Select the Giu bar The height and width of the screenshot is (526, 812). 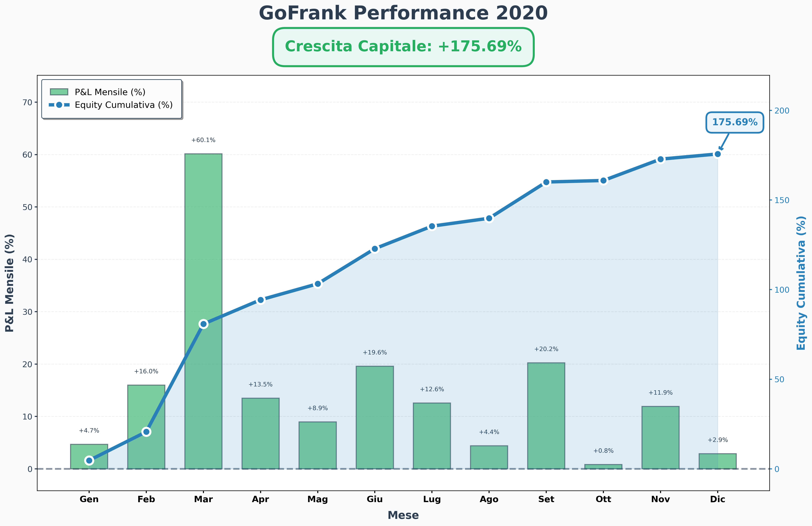pos(375,418)
